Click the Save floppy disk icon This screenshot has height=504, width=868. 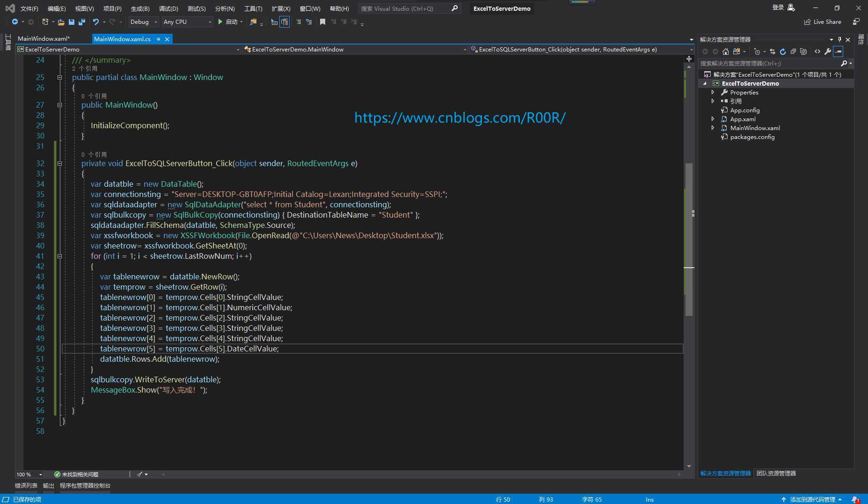pyautogui.click(x=72, y=22)
